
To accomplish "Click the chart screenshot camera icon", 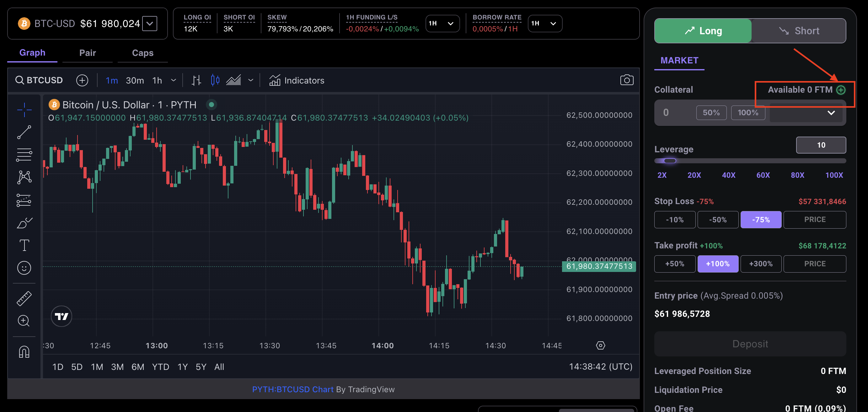I will click(626, 80).
